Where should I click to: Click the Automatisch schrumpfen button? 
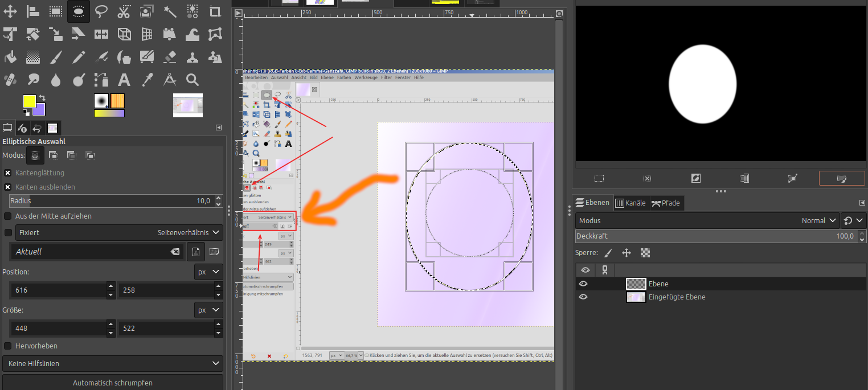(112, 383)
